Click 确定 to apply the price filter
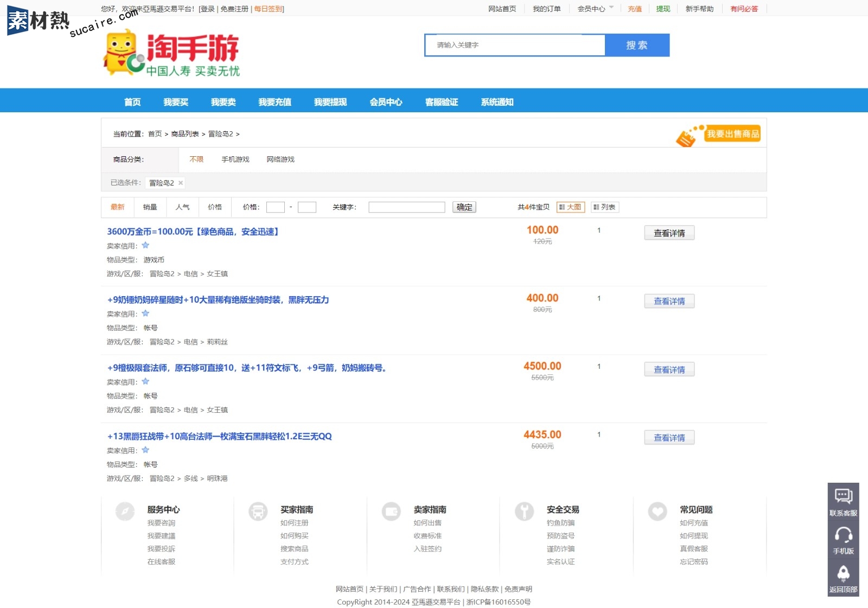 pyautogui.click(x=464, y=207)
